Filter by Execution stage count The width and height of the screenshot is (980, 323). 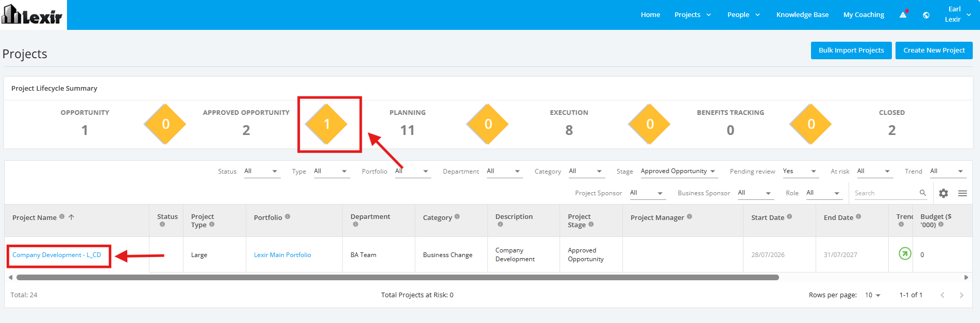click(x=569, y=130)
